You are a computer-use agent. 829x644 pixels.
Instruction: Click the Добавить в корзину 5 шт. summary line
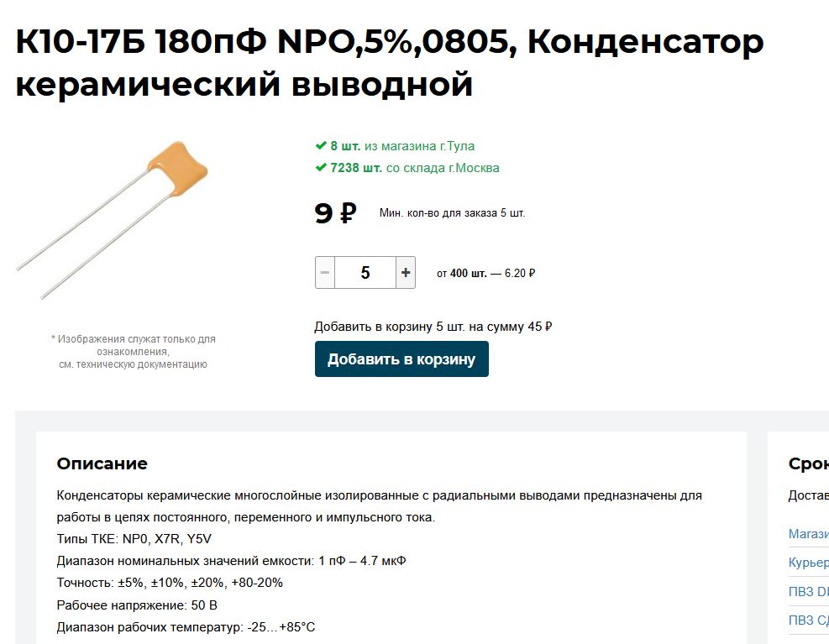(433, 327)
